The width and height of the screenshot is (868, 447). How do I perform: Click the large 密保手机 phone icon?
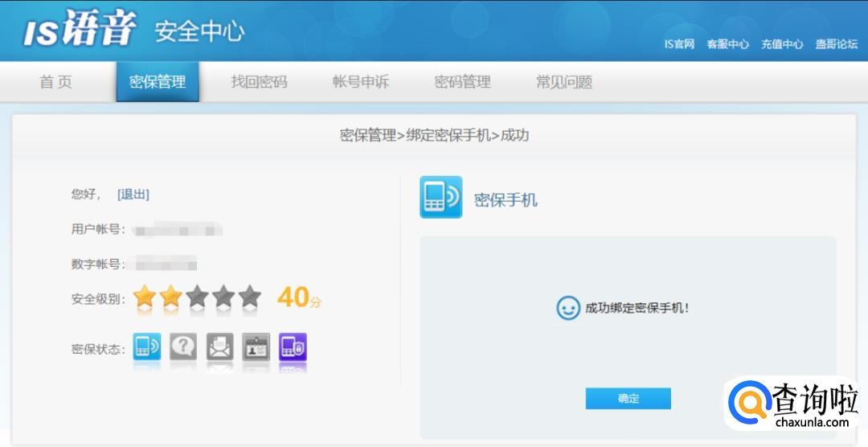(x=440, y=197)
